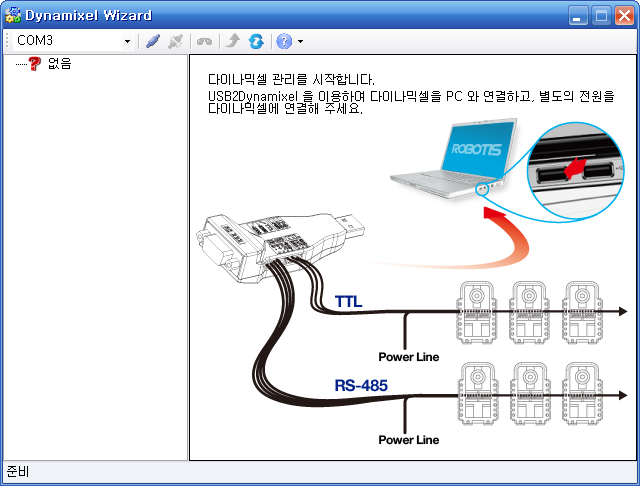Click the Dynamixel Wizard title bar icon
640x486 pixels.
coord(13,15)
